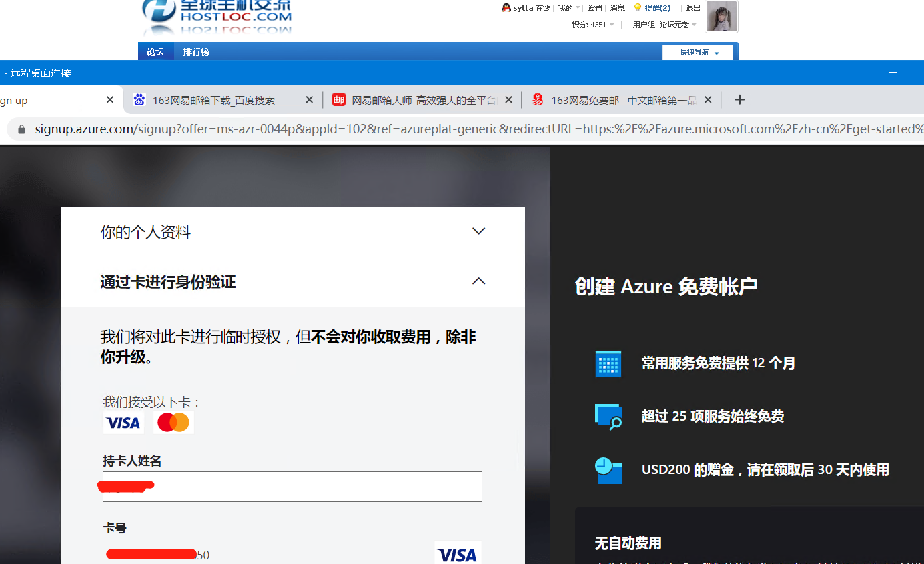
Task: Open a new browser tab
Action: click(x=739, y=99)
